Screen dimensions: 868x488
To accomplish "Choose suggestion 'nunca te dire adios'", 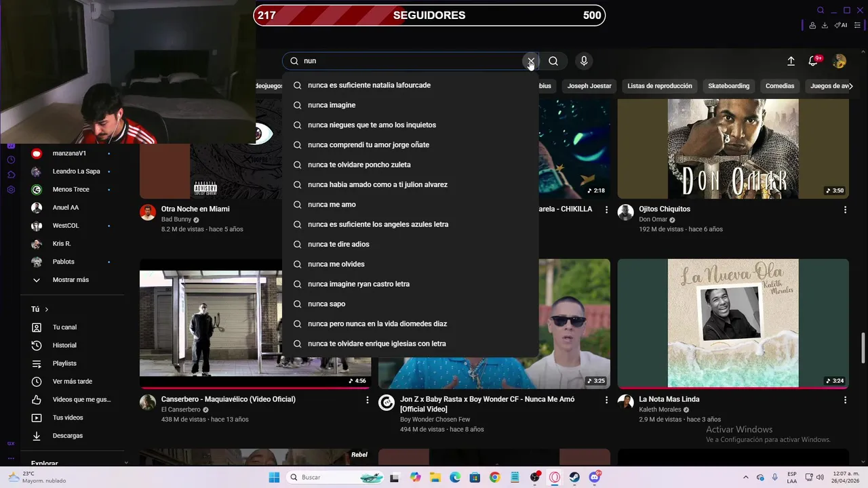I will click(410, 244).
